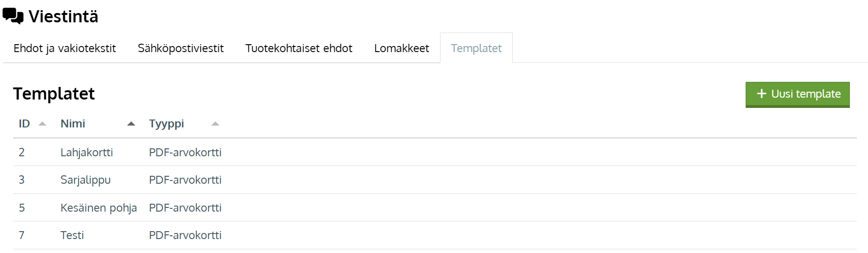Open the Tuotekohtaiset ehdot tab
868x253 pixels.
click(x=299, y=48)
